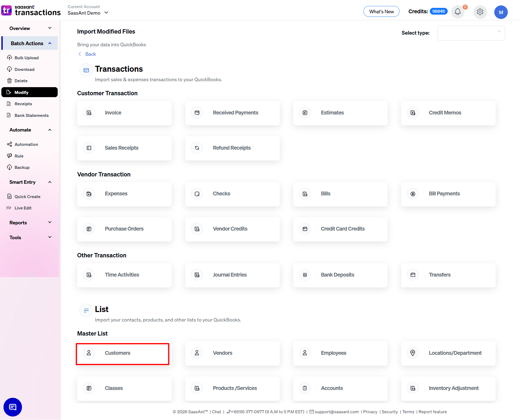Select Backup in the Automate section
Viewport: 520px width, 420px height.
[22, 167]
